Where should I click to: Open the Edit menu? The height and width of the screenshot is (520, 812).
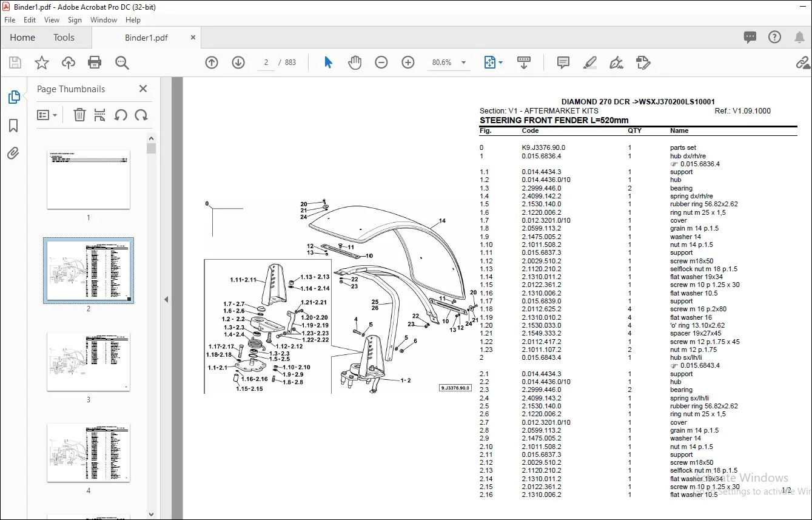coord(30,20)
